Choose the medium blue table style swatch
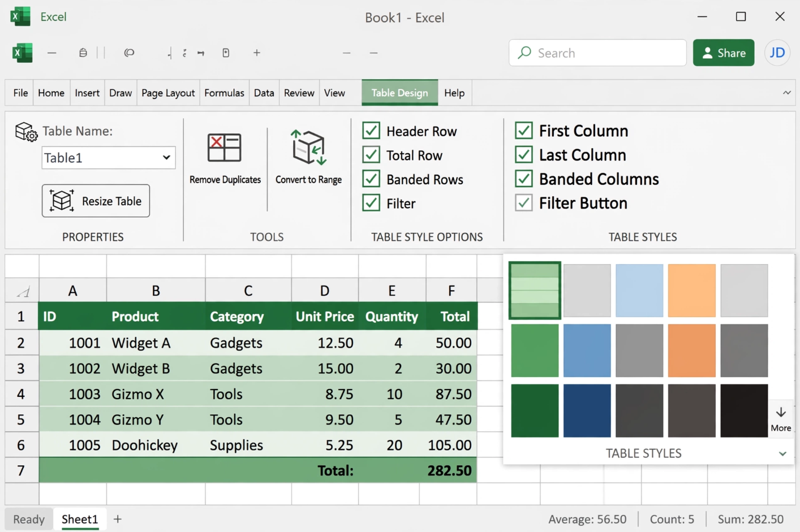This screenshot has height=532, width=800. point(587,351)
